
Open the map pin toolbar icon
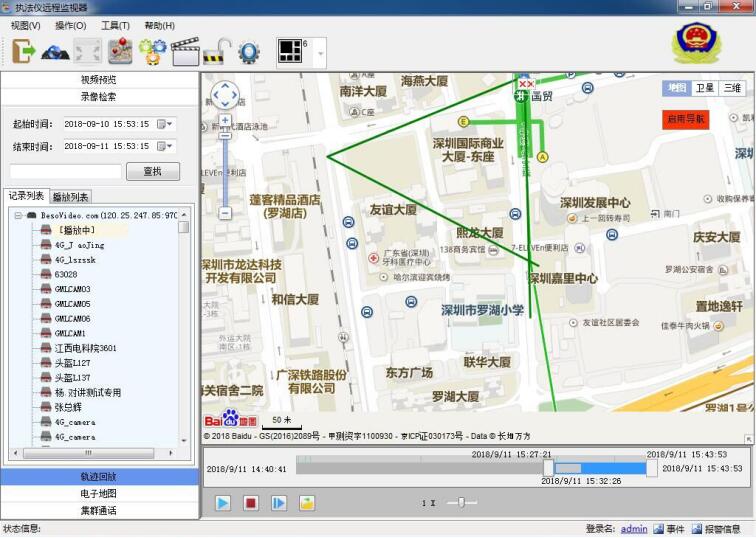[120, 51]
